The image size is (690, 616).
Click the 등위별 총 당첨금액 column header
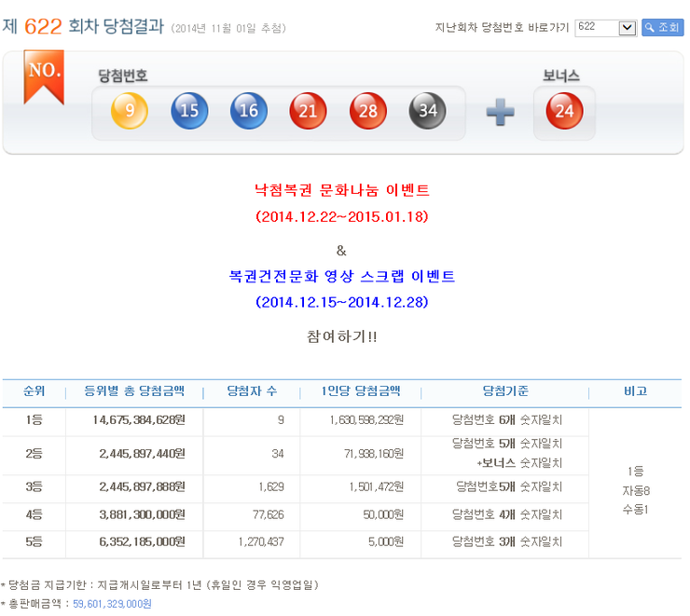(134, 390)
